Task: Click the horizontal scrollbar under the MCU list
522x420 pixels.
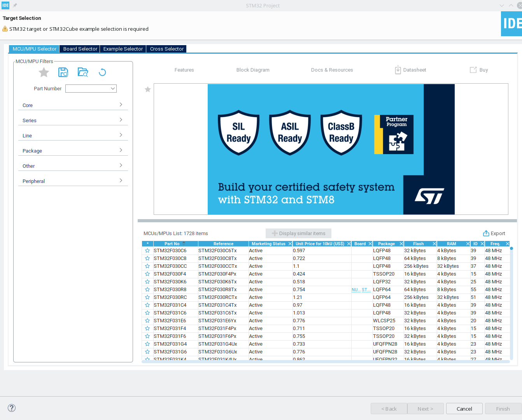Action: [x=326, y=362]
